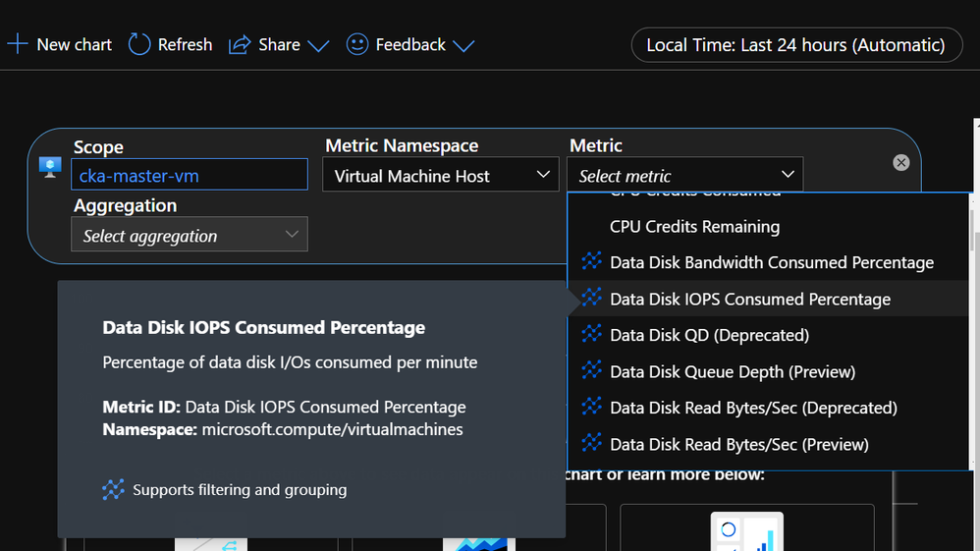Click the Share arrow icon
This screenshot has width=980, height=551.
point(240,44)
